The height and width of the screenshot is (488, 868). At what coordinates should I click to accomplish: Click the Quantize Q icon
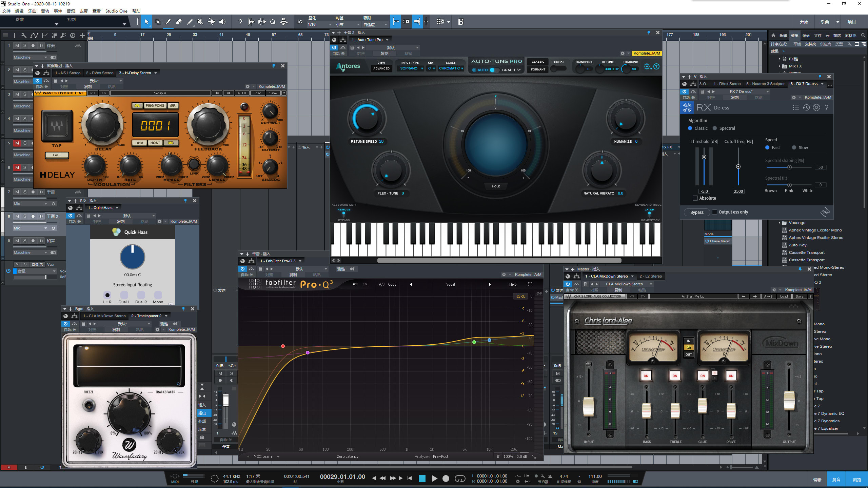273,22
